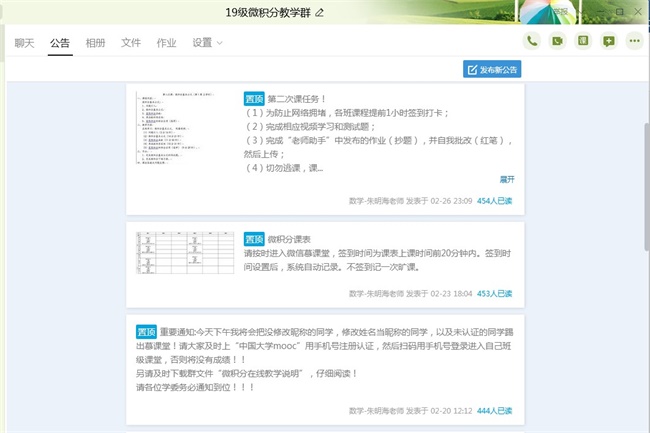Edit group name with the pencil icon
The height and width of the screenshot is (433, 650).
(x=320, y=12)
